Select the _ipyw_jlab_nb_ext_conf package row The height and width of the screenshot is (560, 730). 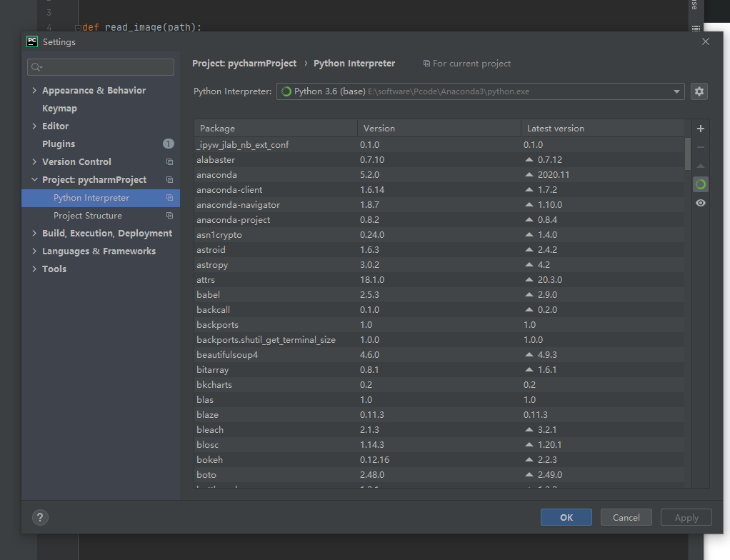pyautogui.click(x=439, y=145)
